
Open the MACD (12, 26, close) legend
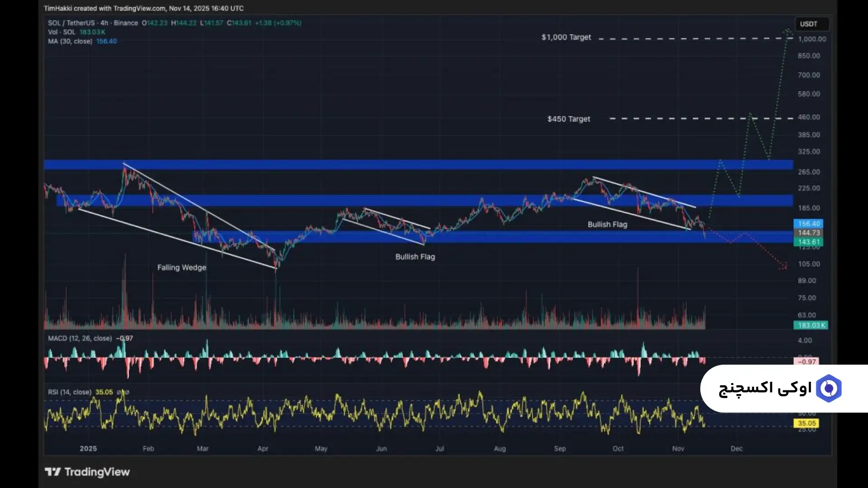tap(80, 338)
